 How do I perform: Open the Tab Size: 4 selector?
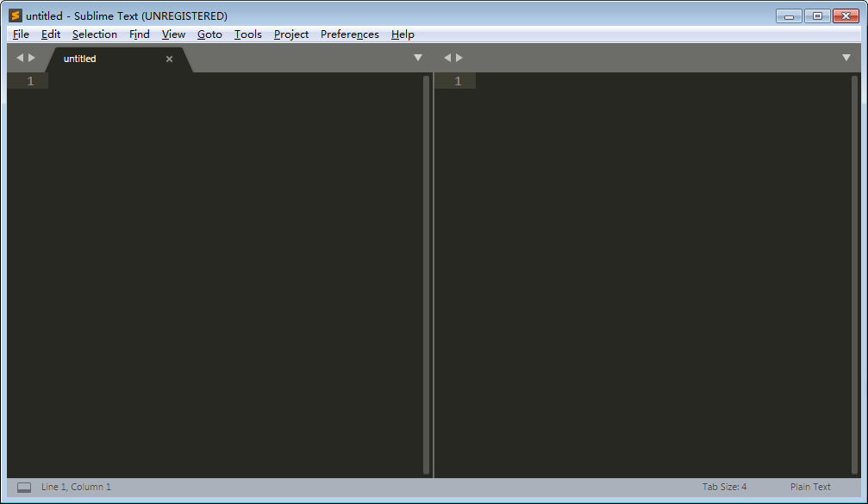[x=724, y=487]
